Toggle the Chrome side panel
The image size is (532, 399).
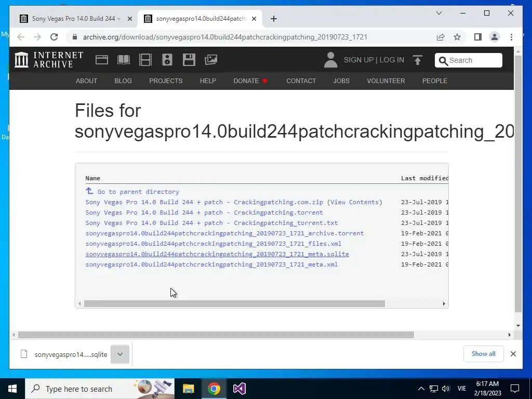pos(478,37)
